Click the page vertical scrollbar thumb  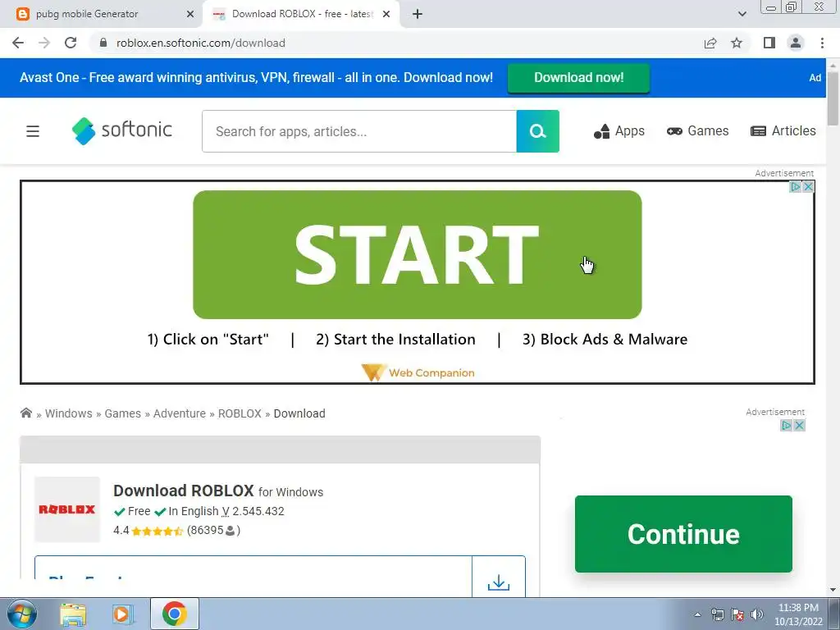[833, 98]
